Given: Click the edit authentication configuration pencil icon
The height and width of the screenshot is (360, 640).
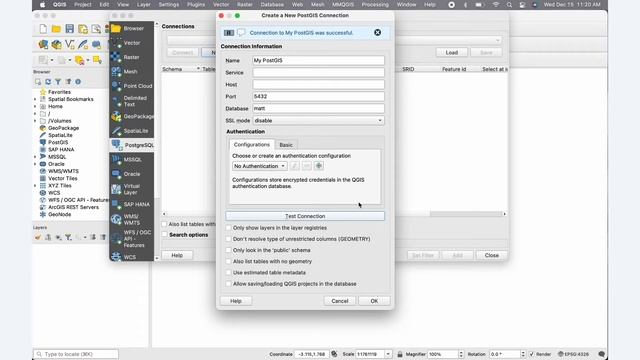Looking at the screenshot, I should click(294, 166).
